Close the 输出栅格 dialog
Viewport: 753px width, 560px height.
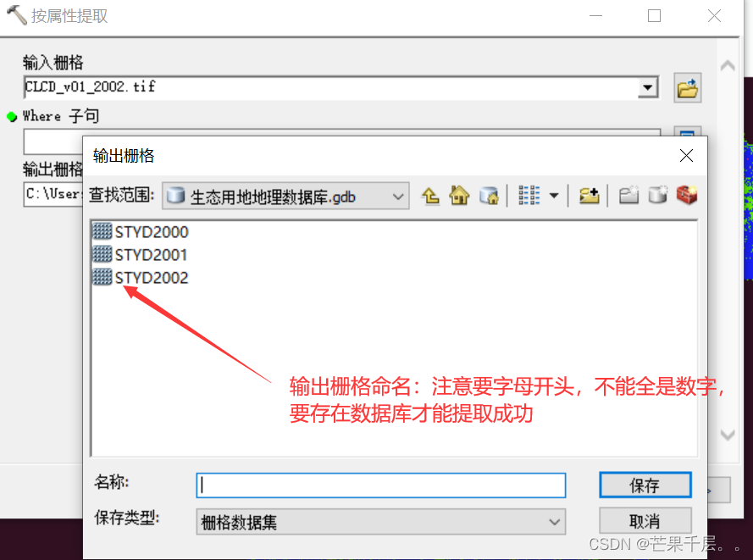pyautogui.click(x=686, y=156)
